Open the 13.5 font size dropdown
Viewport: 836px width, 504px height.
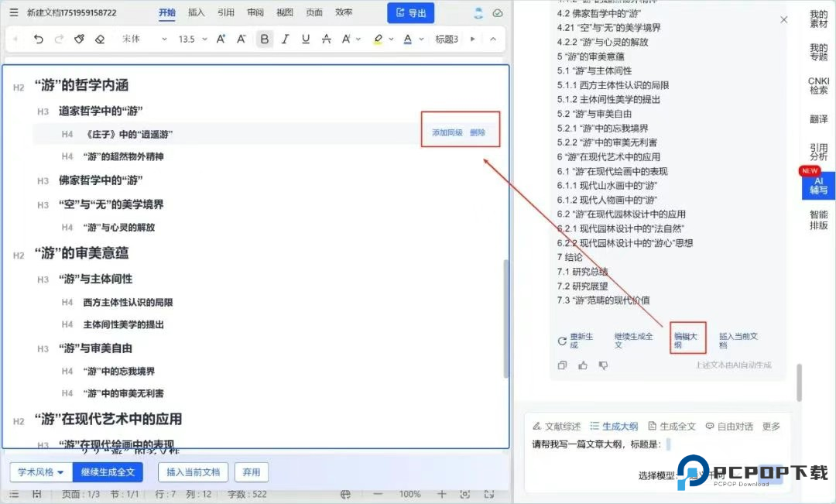193,39
